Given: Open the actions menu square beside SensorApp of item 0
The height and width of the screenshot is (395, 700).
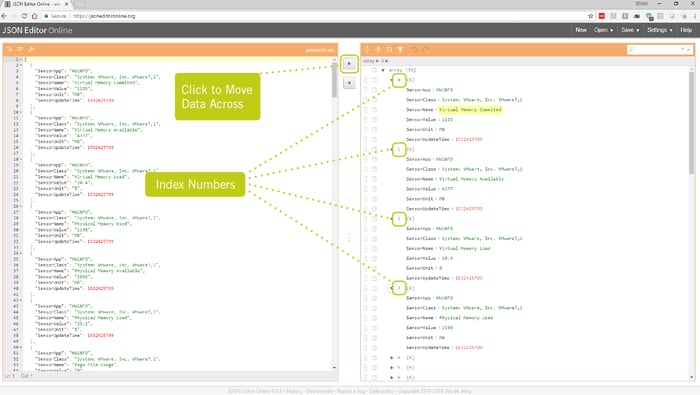Looking at the screenshot, I should click(374, 90).
